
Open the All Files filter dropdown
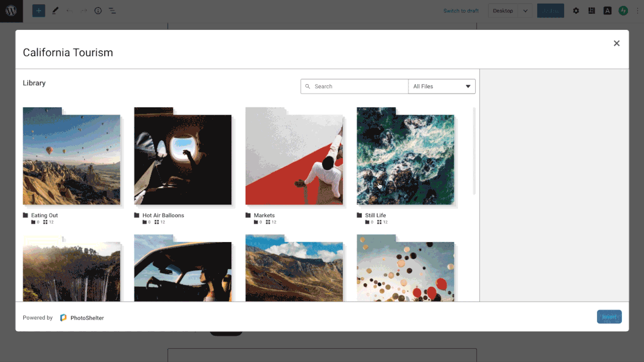441,86
